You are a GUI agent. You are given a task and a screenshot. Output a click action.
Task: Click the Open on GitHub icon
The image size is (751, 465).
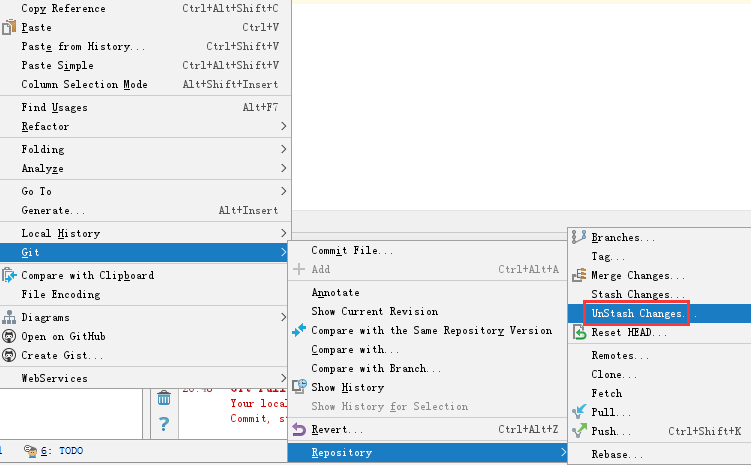point(9,336)
